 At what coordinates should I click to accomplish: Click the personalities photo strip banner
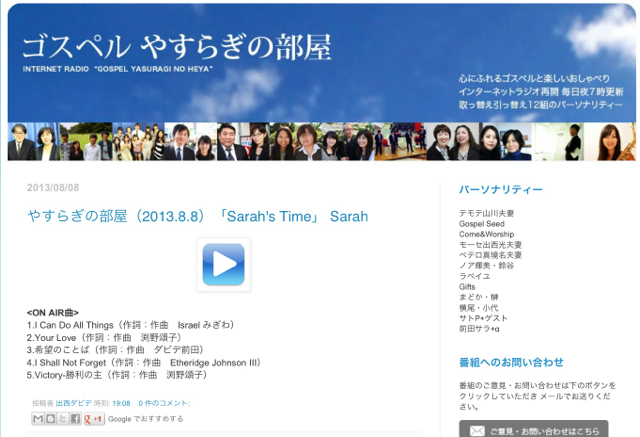(x=320, y=141)
